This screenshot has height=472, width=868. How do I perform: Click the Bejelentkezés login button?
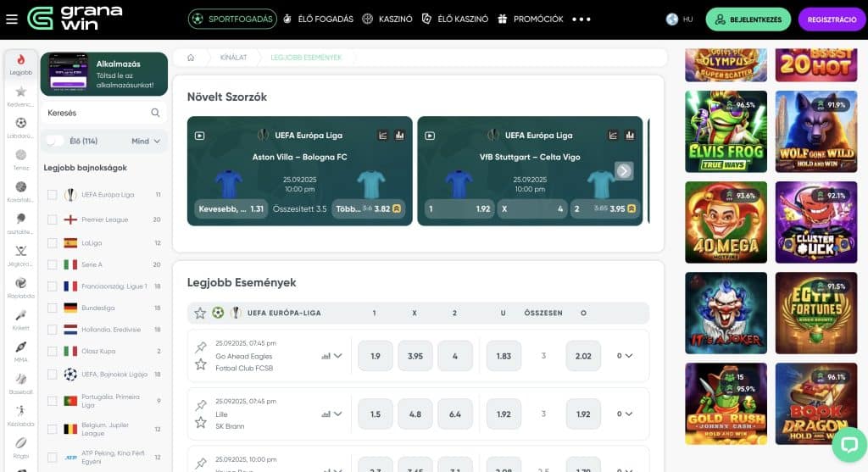(748, 19)
